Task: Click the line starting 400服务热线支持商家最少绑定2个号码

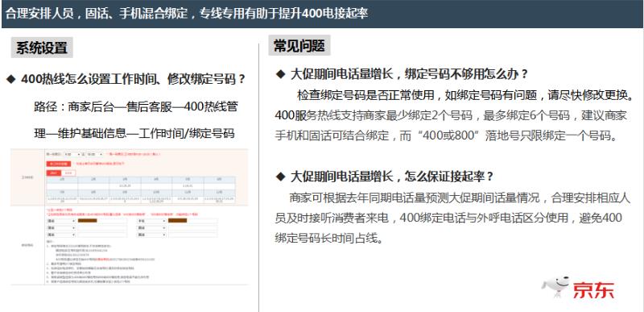Action: click(x=451, y=115)
